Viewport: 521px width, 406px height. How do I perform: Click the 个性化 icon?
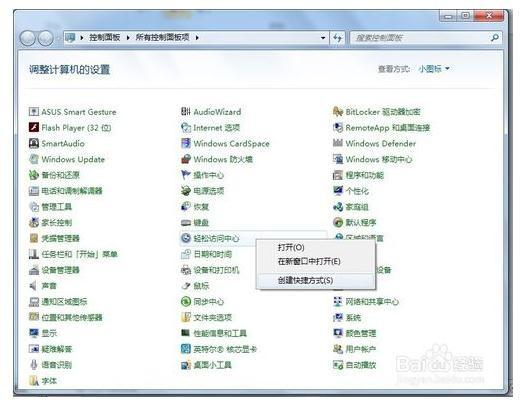coord(338,191)
